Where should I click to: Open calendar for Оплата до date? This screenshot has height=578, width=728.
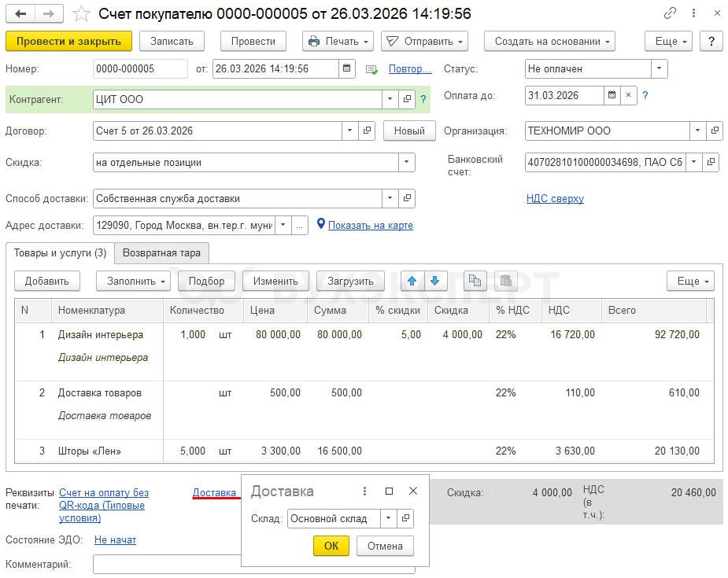pyautogui.click(x=612, y=96)
